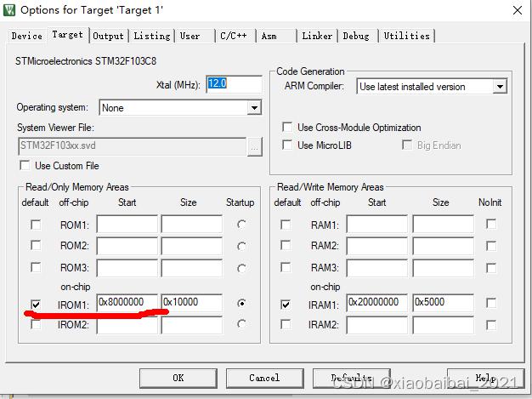Click the System Viewer File browse button
The height and width of the screenshot is (399, 532).
click(254, 146)
